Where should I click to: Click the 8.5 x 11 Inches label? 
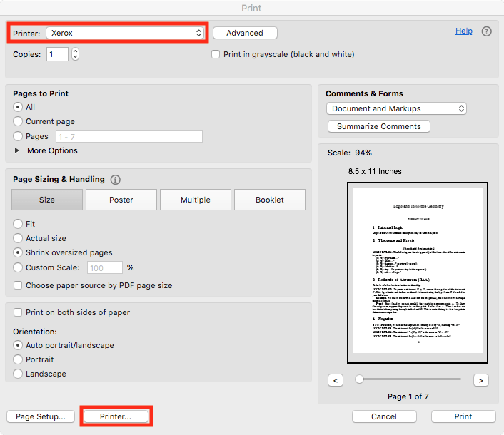[375, 171]
